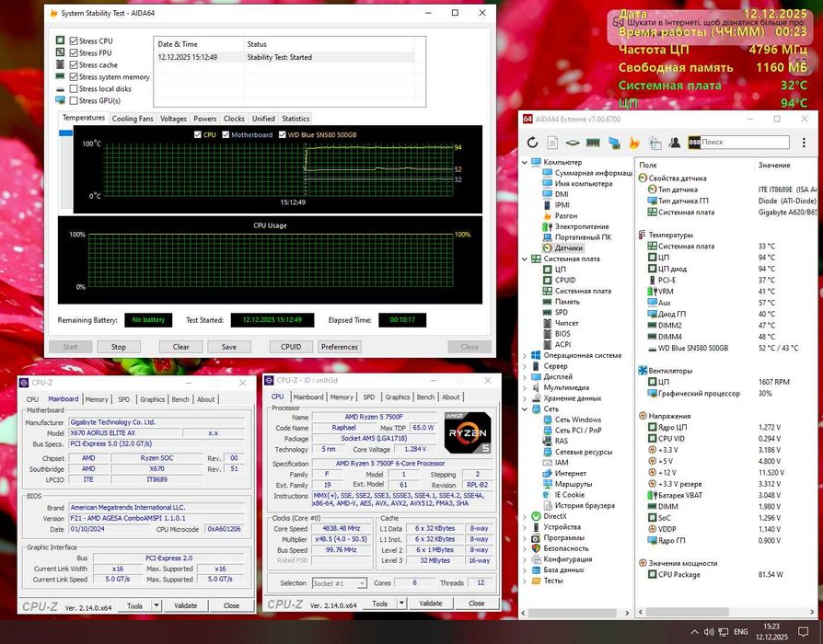Open Tools dropdown arrow in CPU-Z Mainboard window
Viewport: 823px width, 644px height.
[156, 605]
